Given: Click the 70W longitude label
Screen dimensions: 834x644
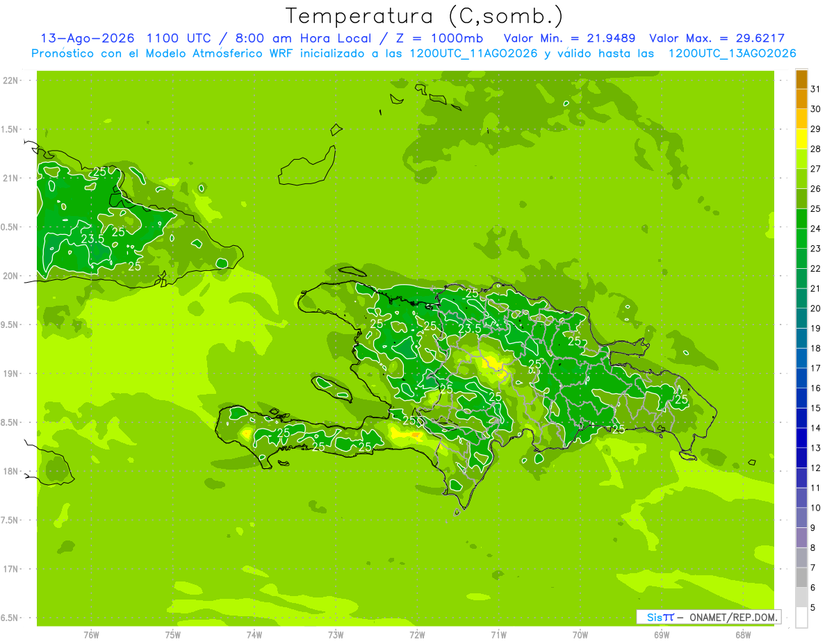Looking at the screenshot, I should pos(580,634).
